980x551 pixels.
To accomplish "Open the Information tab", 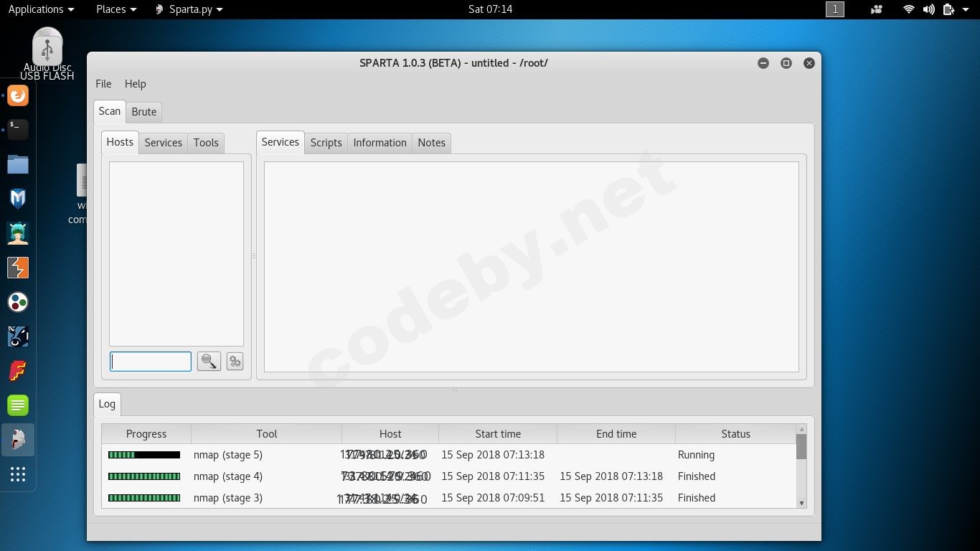I will tap(380, 143).
